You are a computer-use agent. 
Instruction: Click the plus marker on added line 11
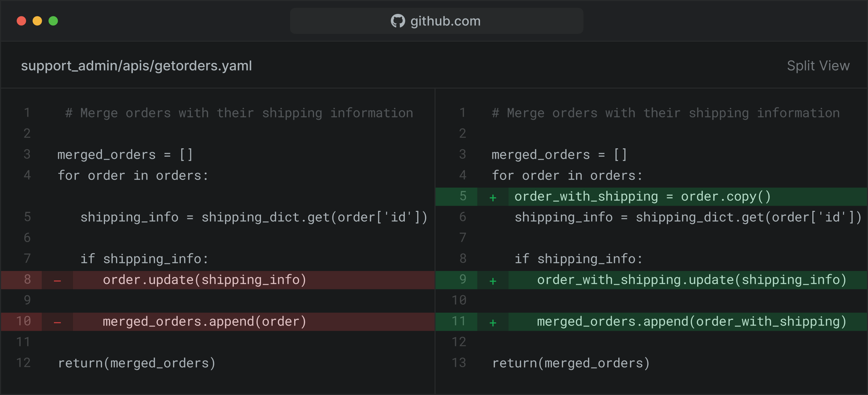(x=493, y=323)
